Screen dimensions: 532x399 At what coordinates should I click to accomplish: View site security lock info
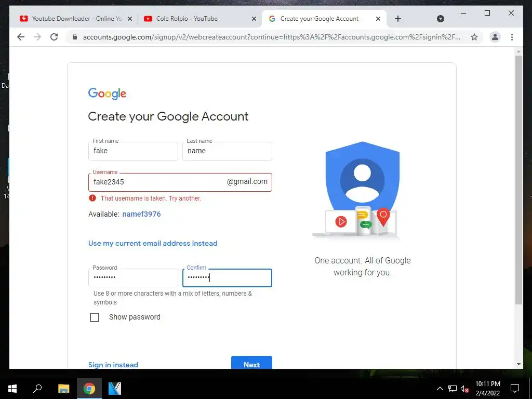point(75,37)
